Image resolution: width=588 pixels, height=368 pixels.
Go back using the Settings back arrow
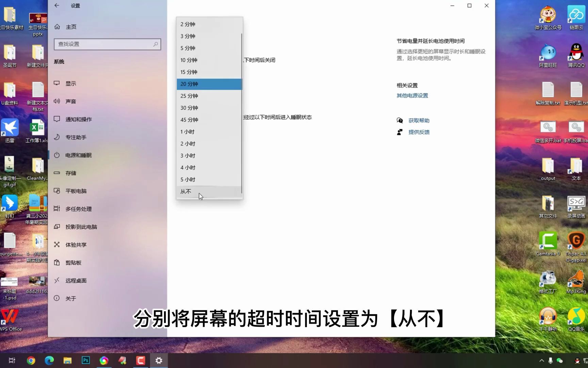[57, 5]
